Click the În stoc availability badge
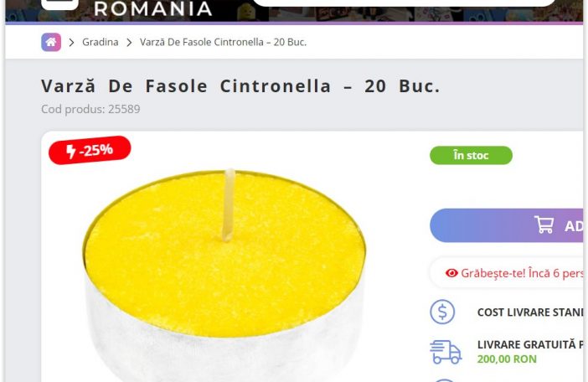The width and height of the screenshot is (588, 382). click(471, 155)
